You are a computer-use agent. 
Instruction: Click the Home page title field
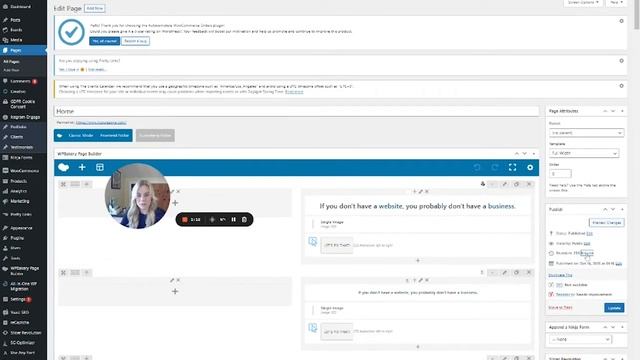[x=296, y=111]
